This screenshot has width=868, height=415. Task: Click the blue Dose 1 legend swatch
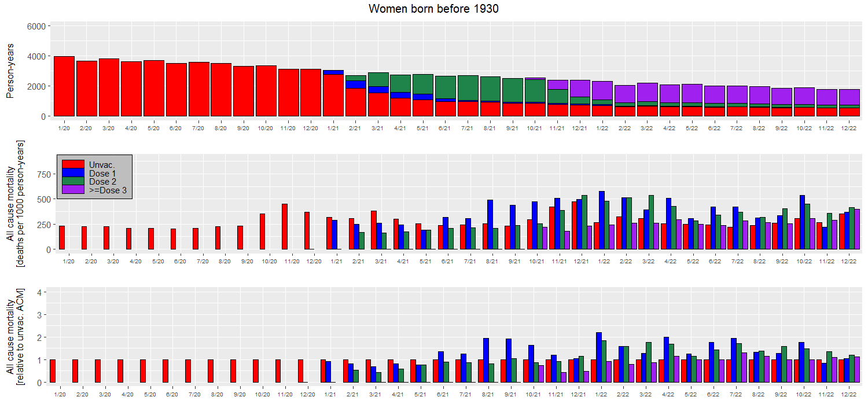72,173
